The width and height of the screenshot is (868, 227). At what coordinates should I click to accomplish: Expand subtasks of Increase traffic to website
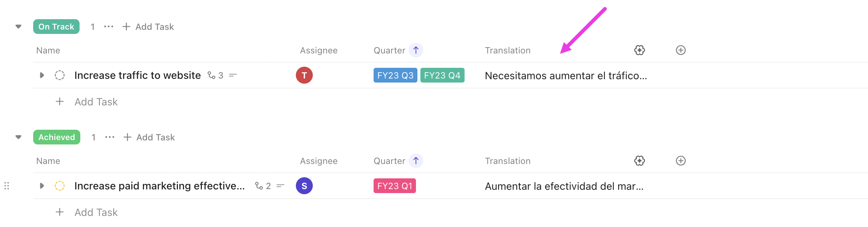pyautogui.click(x=42, y=75)
